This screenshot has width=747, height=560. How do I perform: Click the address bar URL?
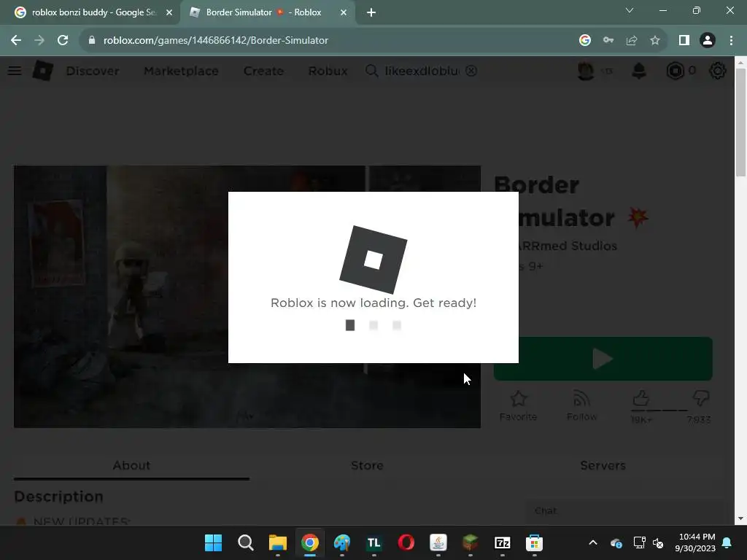point(216,41)
